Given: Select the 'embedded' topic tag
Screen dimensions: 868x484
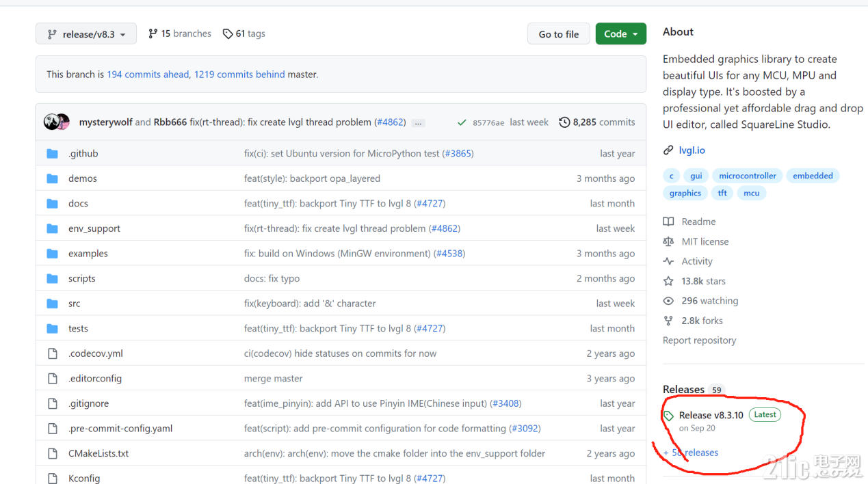Looking at the screenshot, I should 813,176.
